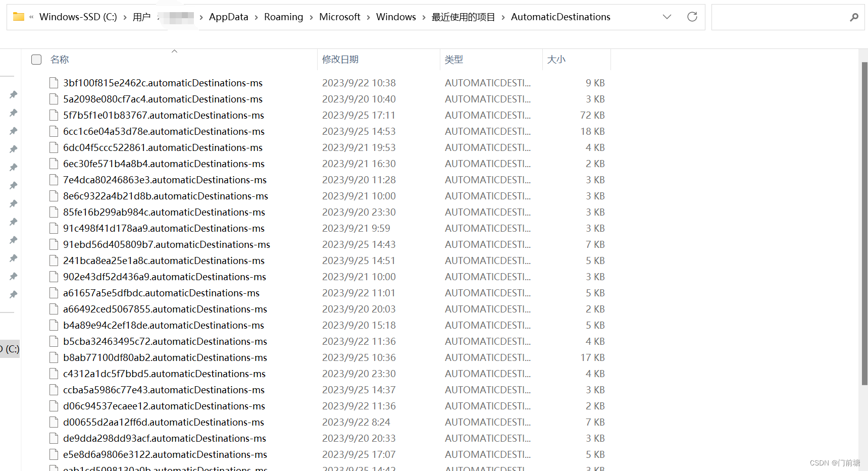The image size is (868, 471).
Task: Click the date 2023/9/22 8:24
Action: point(356,422)
